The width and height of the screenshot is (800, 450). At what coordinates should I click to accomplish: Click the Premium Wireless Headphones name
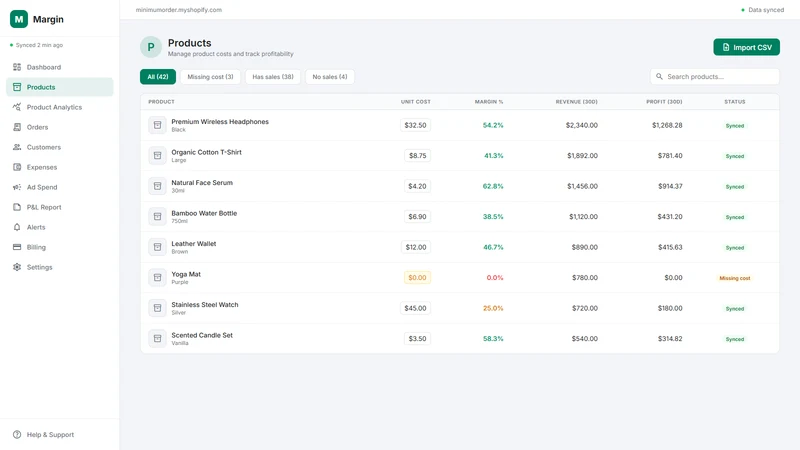point(220,121)
